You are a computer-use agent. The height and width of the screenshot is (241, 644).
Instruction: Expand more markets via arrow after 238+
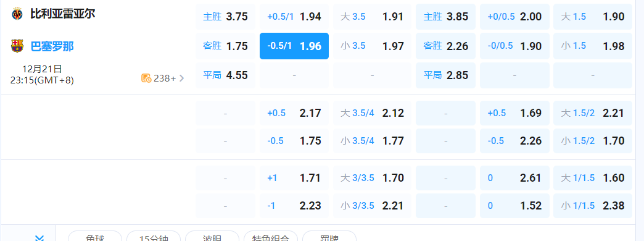point(181,78)
